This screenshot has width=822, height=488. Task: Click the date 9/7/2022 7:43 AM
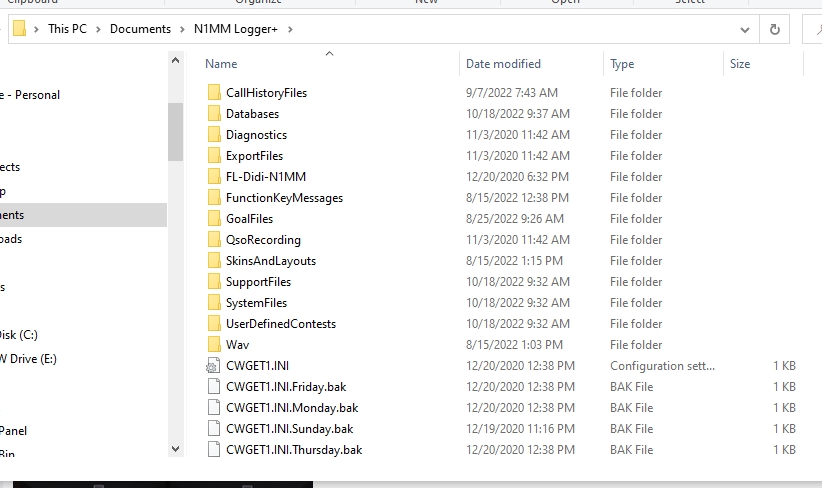click(512, 93)
